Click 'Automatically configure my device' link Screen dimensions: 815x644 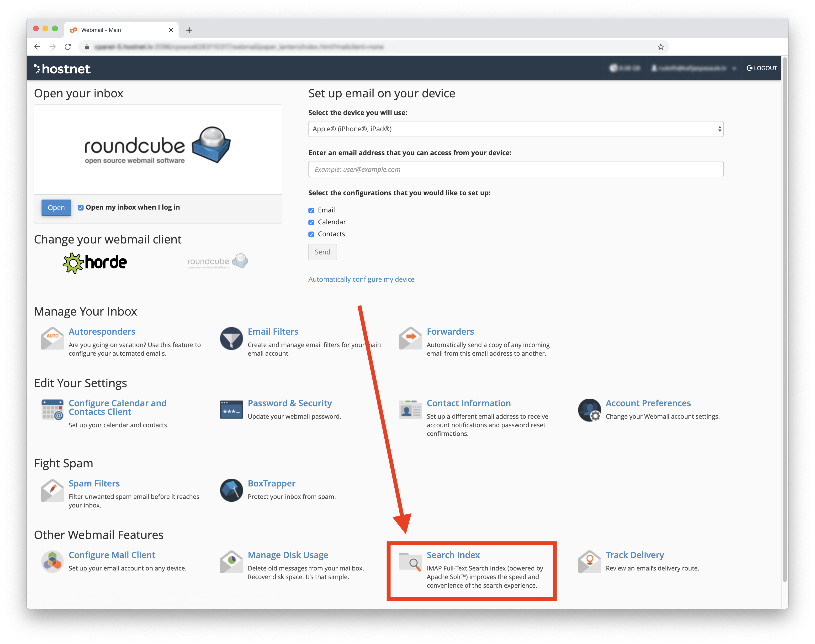tap(361, 280)
